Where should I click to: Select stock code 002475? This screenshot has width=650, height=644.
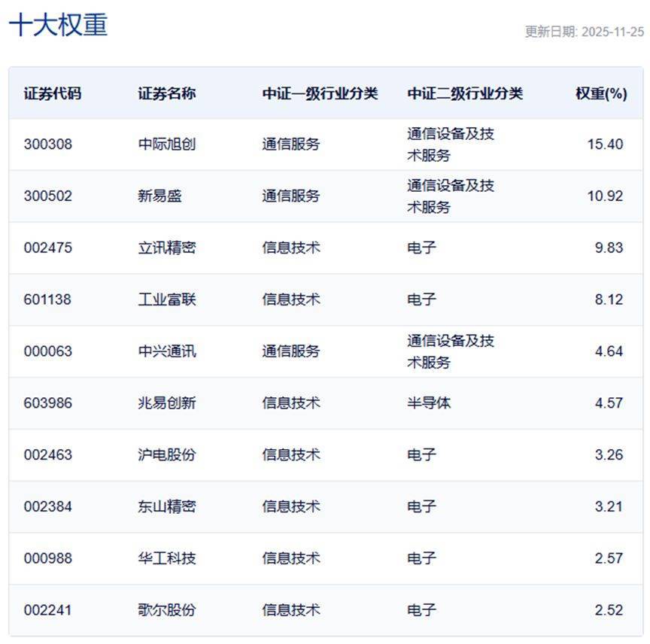coord(48,248)
